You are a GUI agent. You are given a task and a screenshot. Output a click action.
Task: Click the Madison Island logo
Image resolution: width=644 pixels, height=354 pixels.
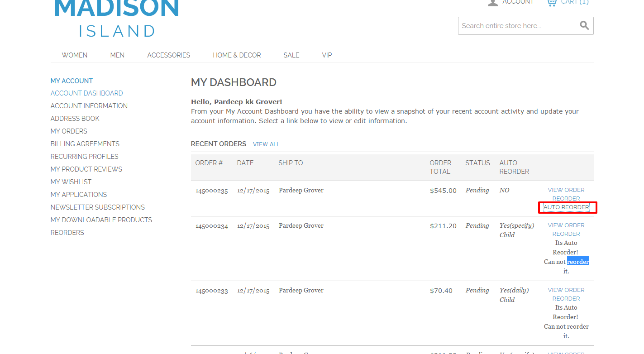point(117,18)
